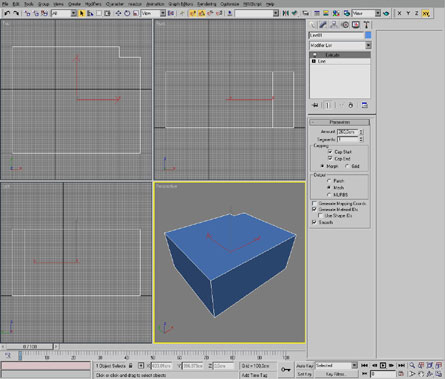This screenshot has width=445, height=379.
Task: Select Patch output radio button
Action: 329,181
